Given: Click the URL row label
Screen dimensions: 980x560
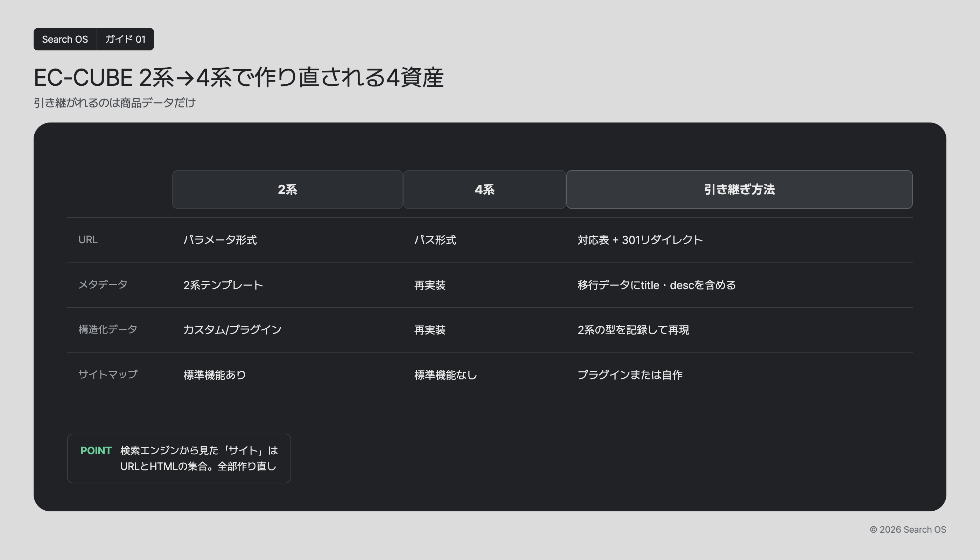Looking at the screenshot, I should click(x=88, y=240).
